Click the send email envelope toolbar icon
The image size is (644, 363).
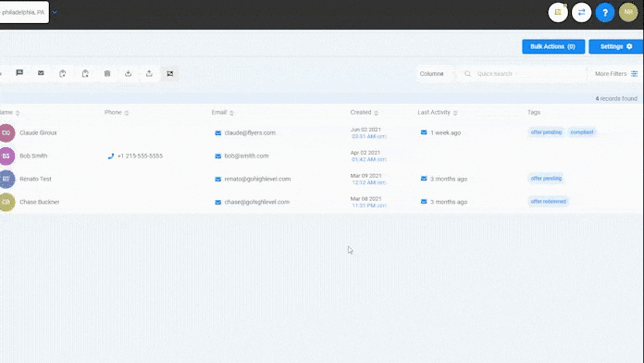pos(41,73)
